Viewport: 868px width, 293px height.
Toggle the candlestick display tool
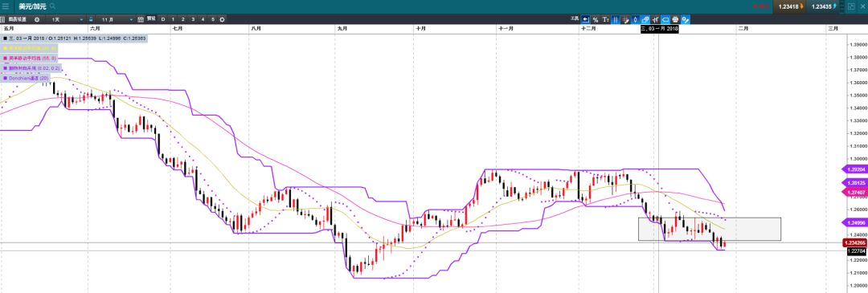pos(635,19)
